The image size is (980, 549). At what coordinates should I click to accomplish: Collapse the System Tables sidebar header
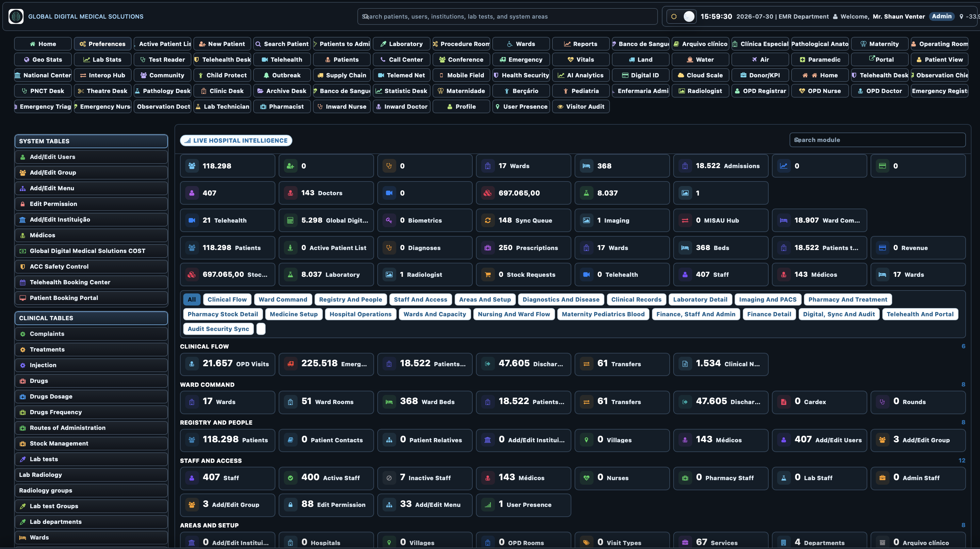pyautogui.click(x=91, y=141)
